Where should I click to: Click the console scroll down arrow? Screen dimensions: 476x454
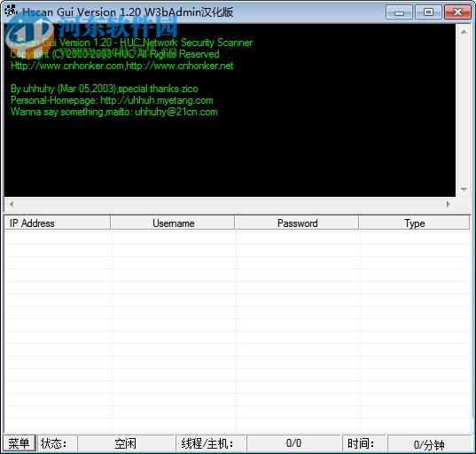(464, 189)
